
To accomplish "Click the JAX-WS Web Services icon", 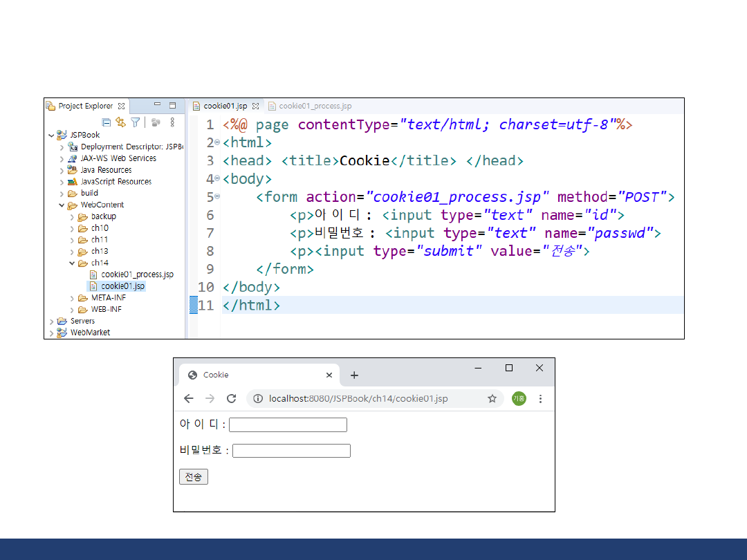I will pyautogui.click(x=73, y=158).
